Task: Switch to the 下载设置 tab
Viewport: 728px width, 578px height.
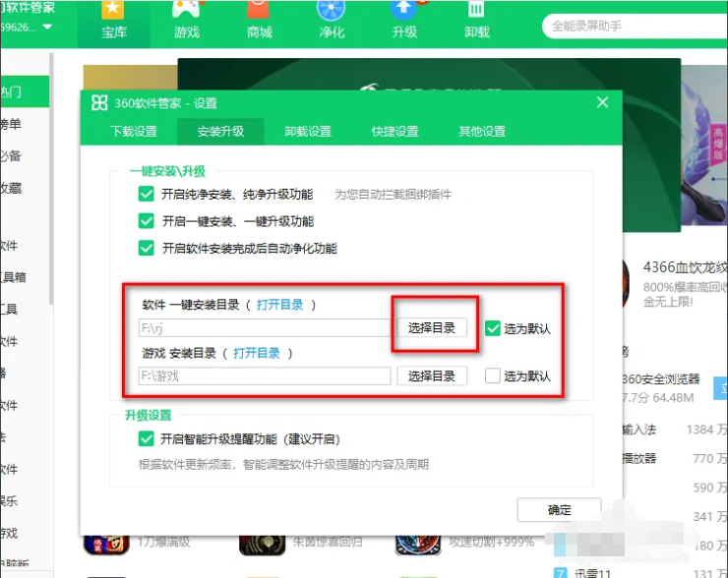Action: 134,132
